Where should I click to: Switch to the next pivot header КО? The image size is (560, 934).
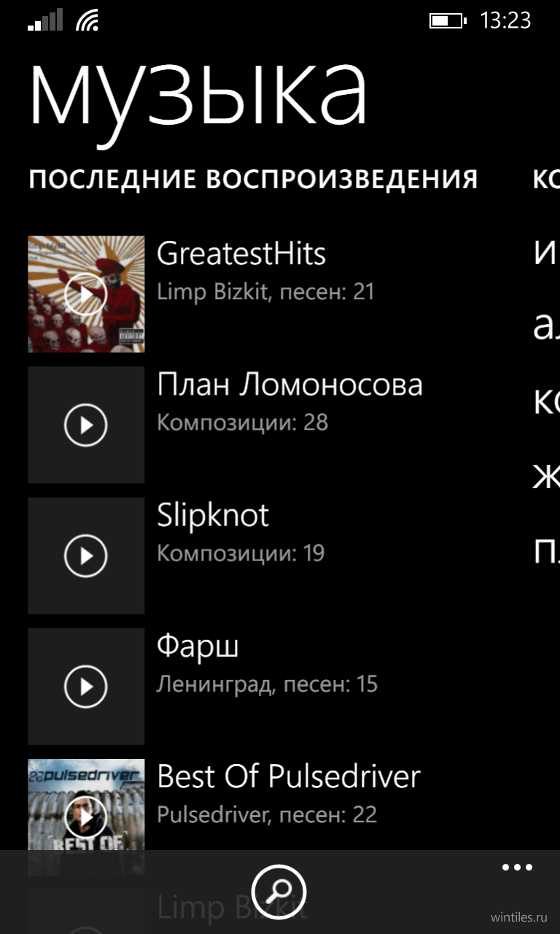[546, 179]
